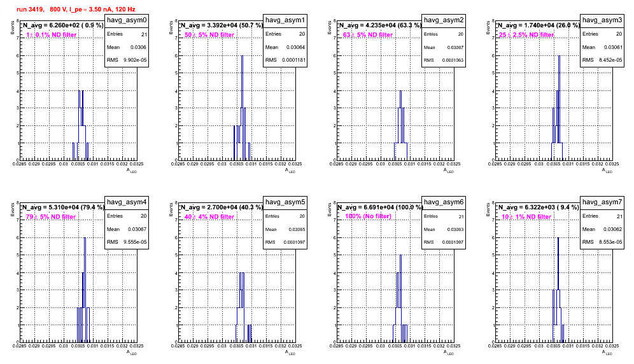Click the RMS value 8.452e-05 in havg_asym3
Image resolution: width=634 pixels, height=364 pixels.
point(611,60)
